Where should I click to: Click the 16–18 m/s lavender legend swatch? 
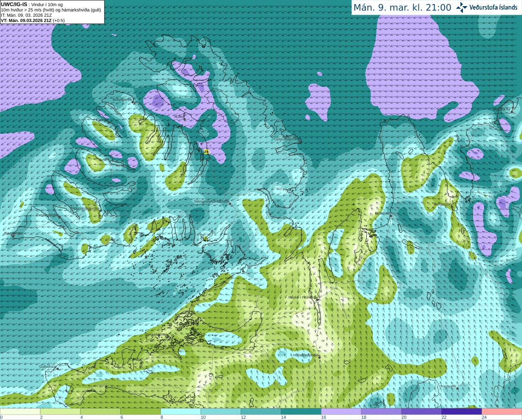[341, 411]
